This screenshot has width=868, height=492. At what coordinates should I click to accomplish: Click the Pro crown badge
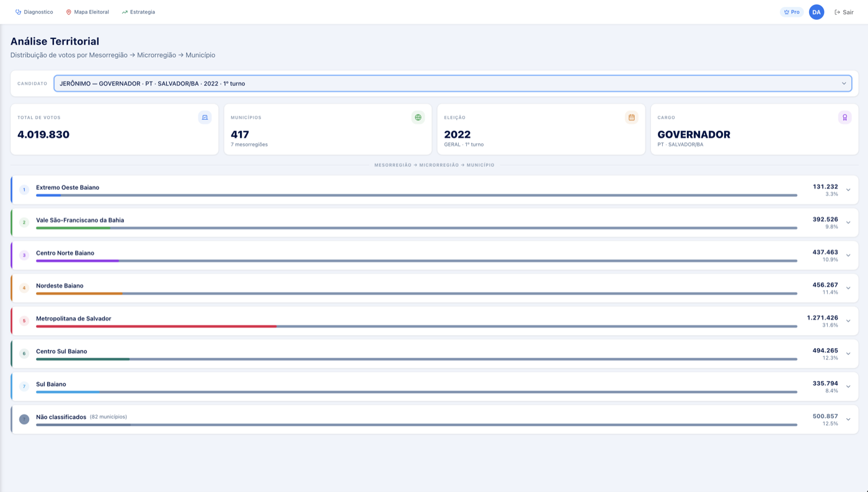[792, 12]
